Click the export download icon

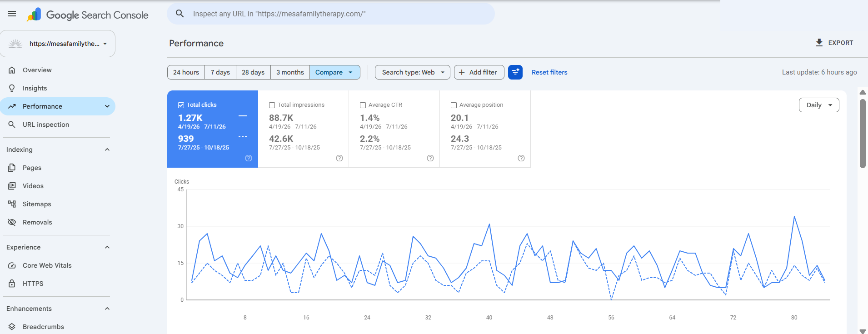click(819, 43)
